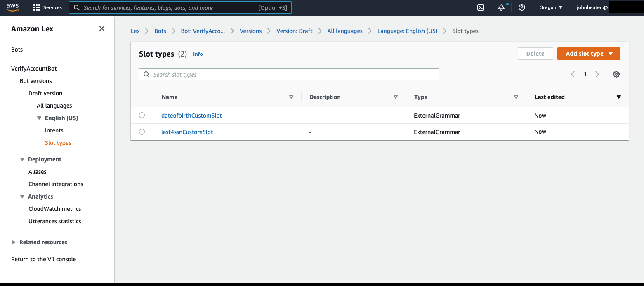Open CloudWatch metrics in the sidebar
644x286 pixels.
coord(55,209)
